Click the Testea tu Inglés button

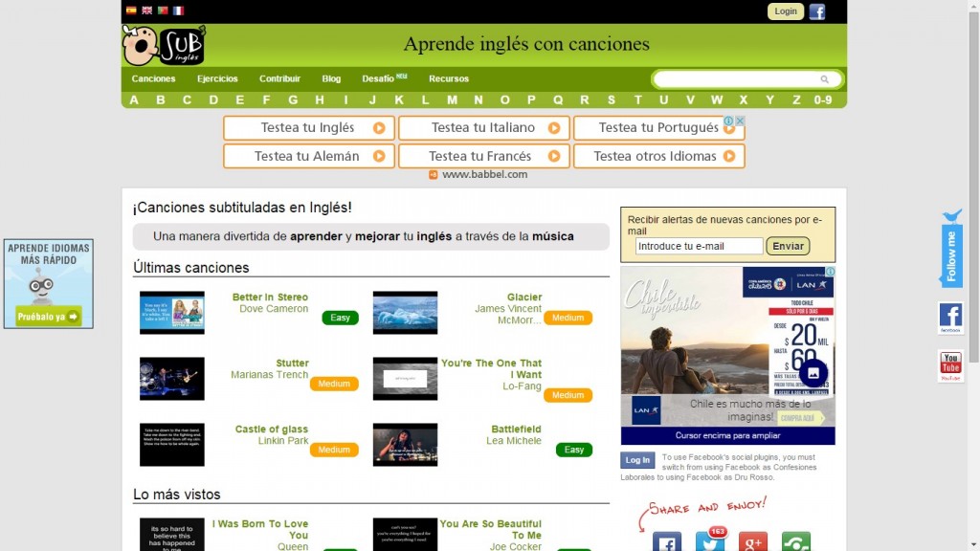tap(308, 127)
